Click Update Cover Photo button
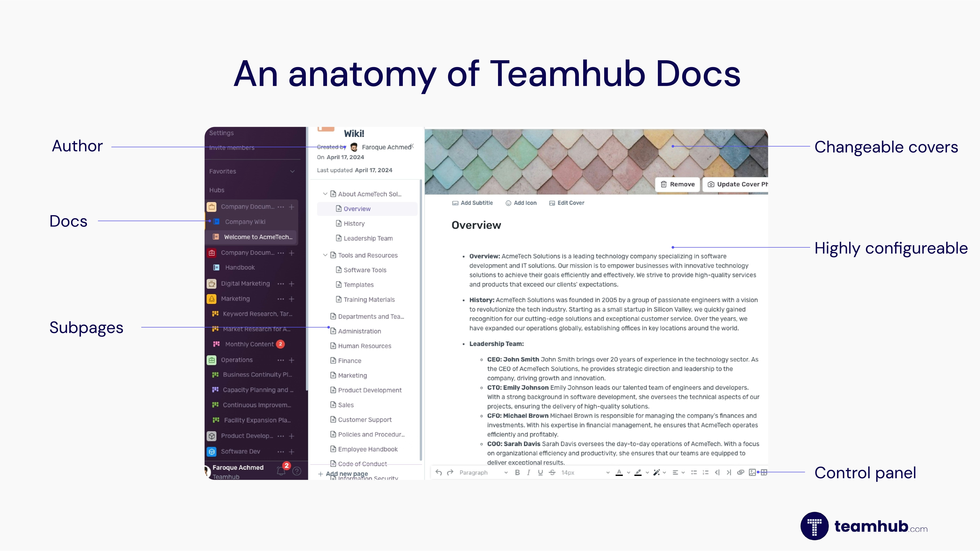This screenshot has height=551, width=980. point(735,184)
